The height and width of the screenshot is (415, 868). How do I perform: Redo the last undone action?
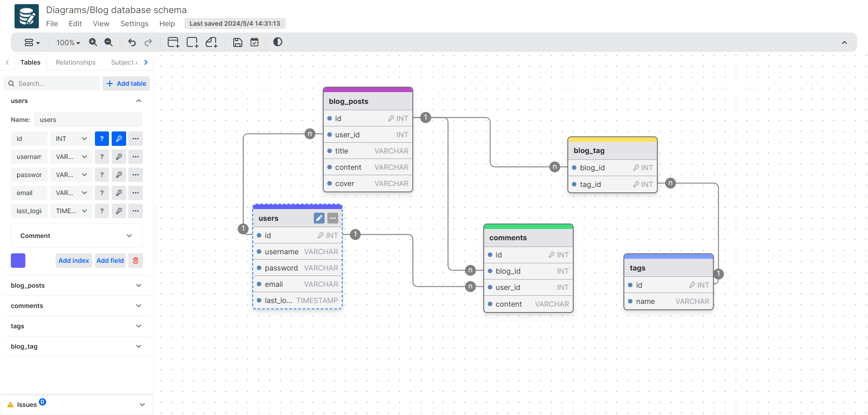point(148,42)
